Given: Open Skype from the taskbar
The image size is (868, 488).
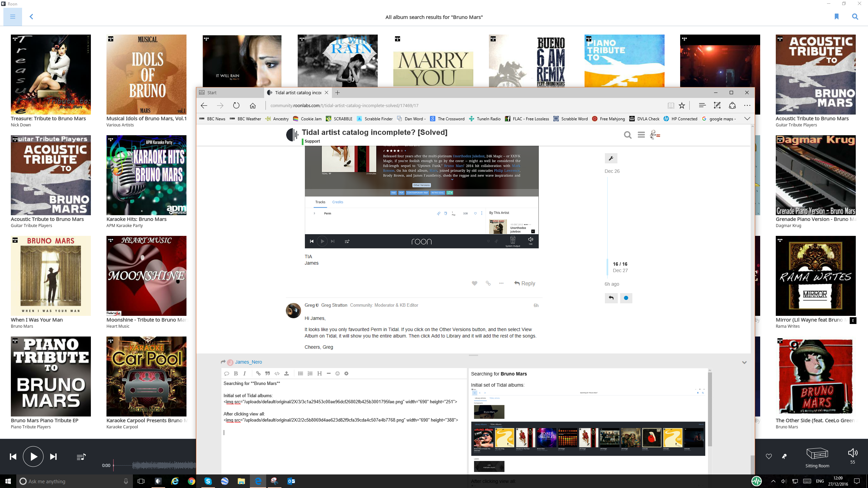Looking at the screenshot, I should coord(208,481).
